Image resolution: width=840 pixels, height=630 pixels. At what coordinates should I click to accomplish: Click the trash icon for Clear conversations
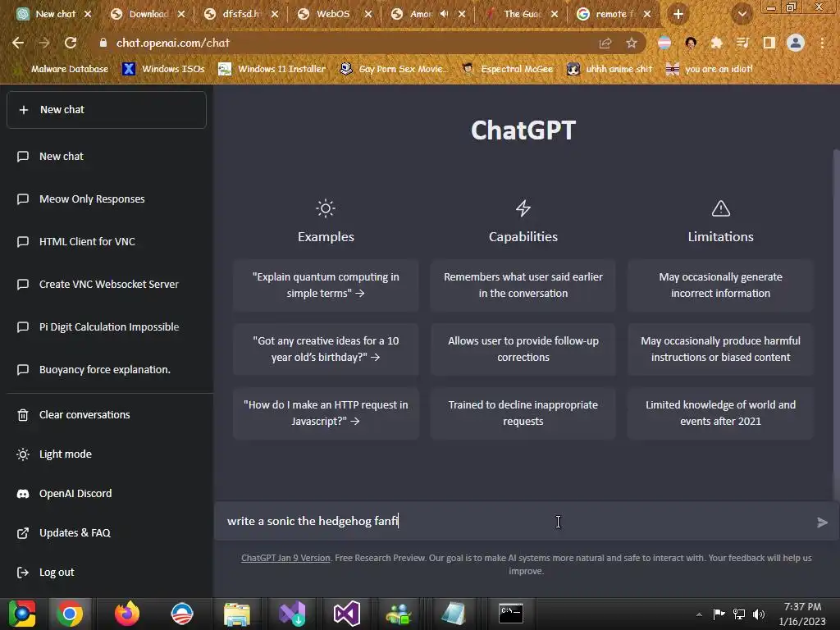22,415
